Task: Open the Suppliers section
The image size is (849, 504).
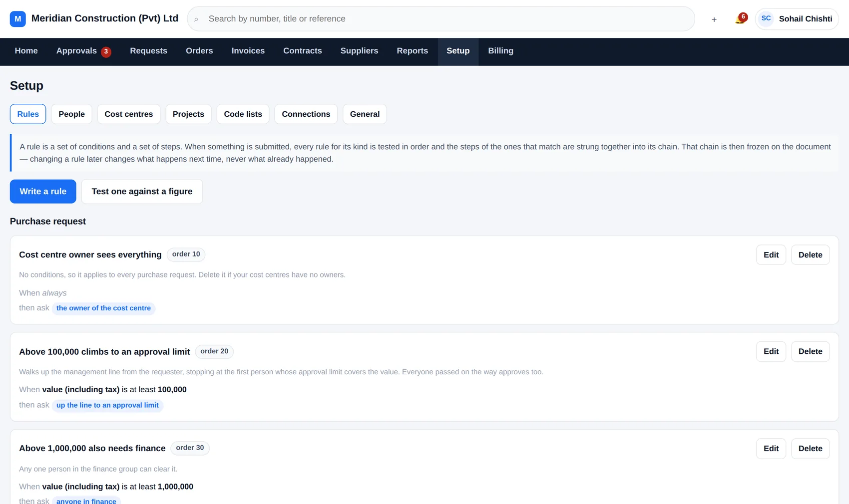Action: [360, 51]
